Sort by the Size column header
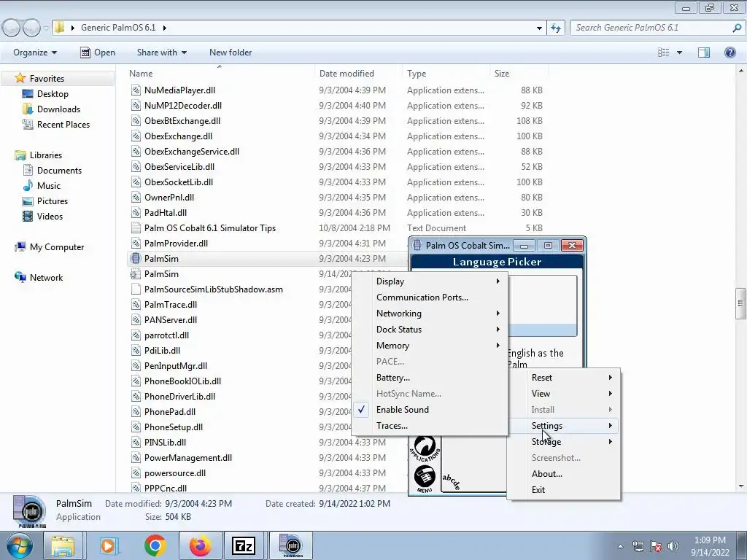Image resolution: width=747 pixels, height=560 pixels. (x=519, y=74)
